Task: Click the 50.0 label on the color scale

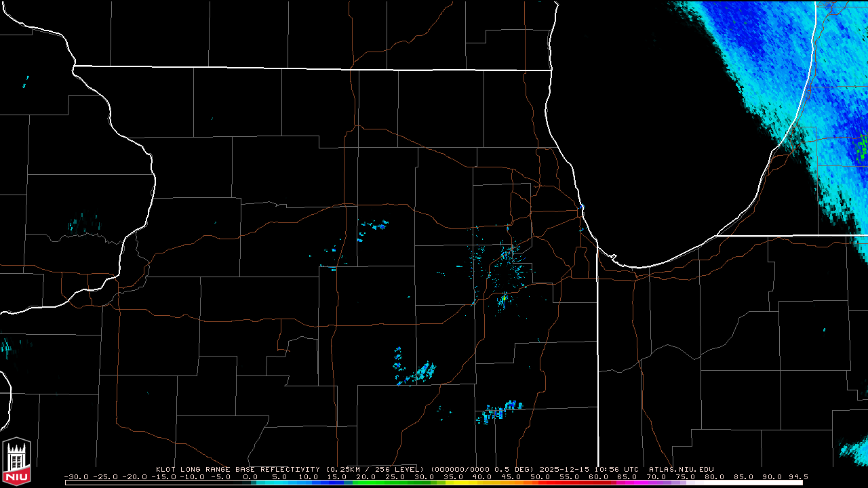Action: coord(540,476)
